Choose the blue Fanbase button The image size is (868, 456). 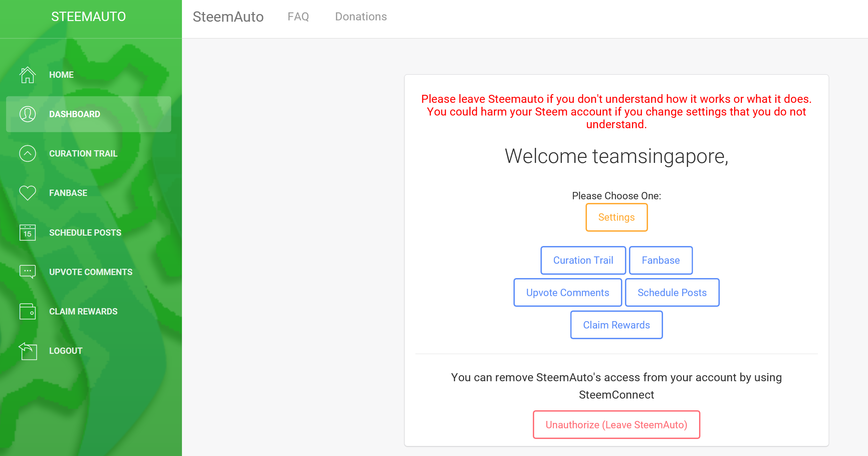[660, 260]
